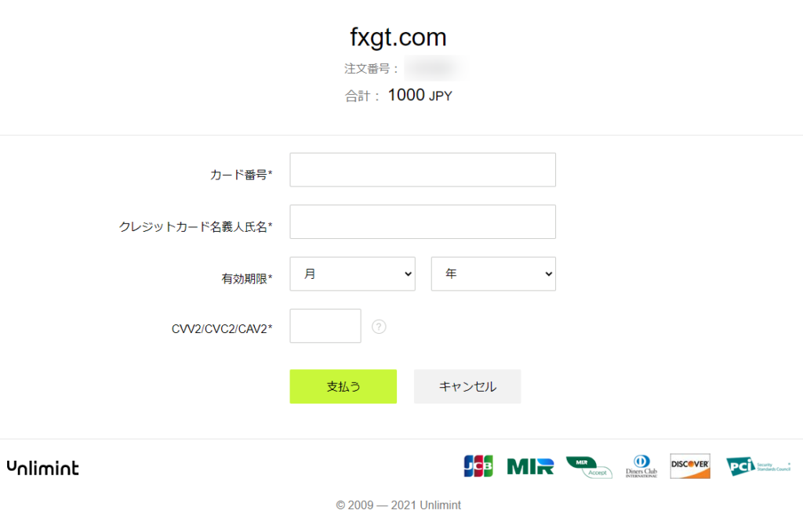Open the 年 year dropdown
Screen dimensions: 803x532
tap(493, 273)
